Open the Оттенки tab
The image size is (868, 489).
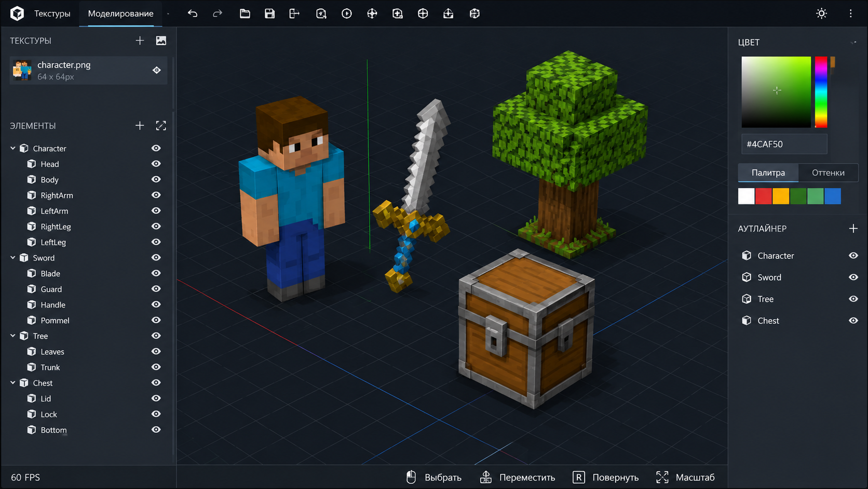[828, 173]
